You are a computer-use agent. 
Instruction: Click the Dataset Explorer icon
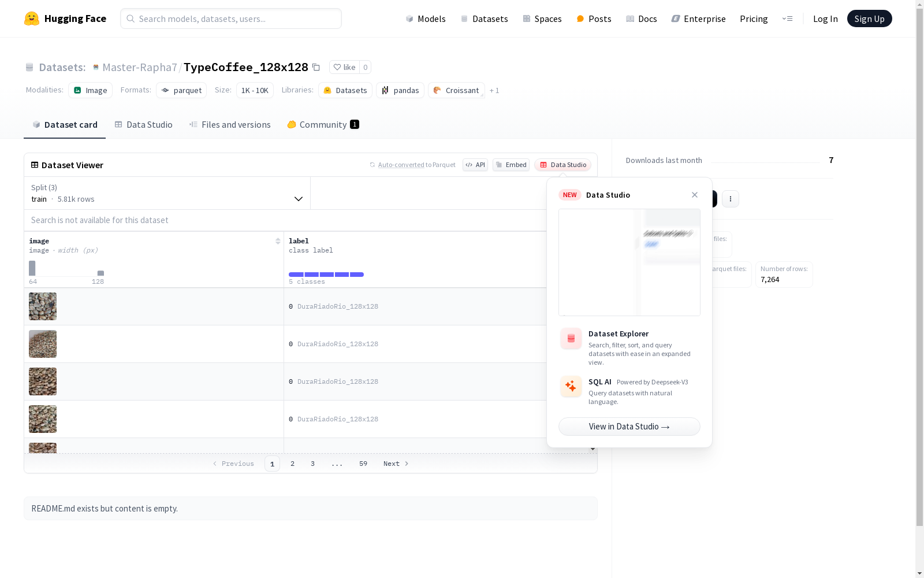pos(571,339)
